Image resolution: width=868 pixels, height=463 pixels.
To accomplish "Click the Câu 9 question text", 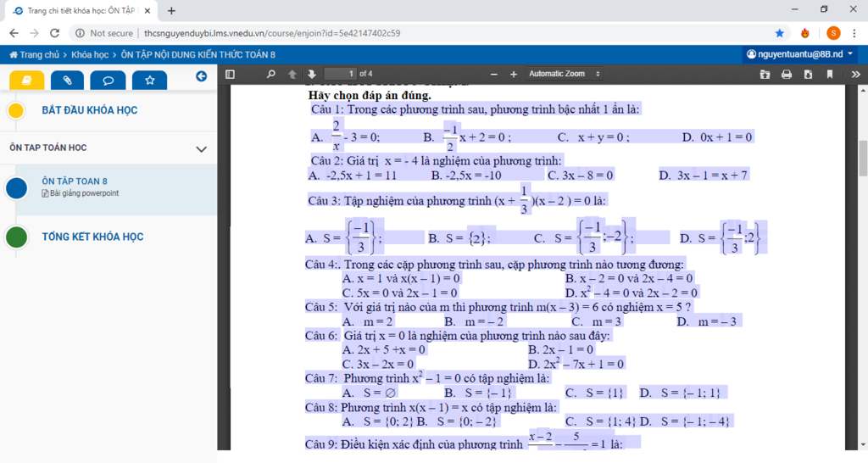I will point(464,442).
